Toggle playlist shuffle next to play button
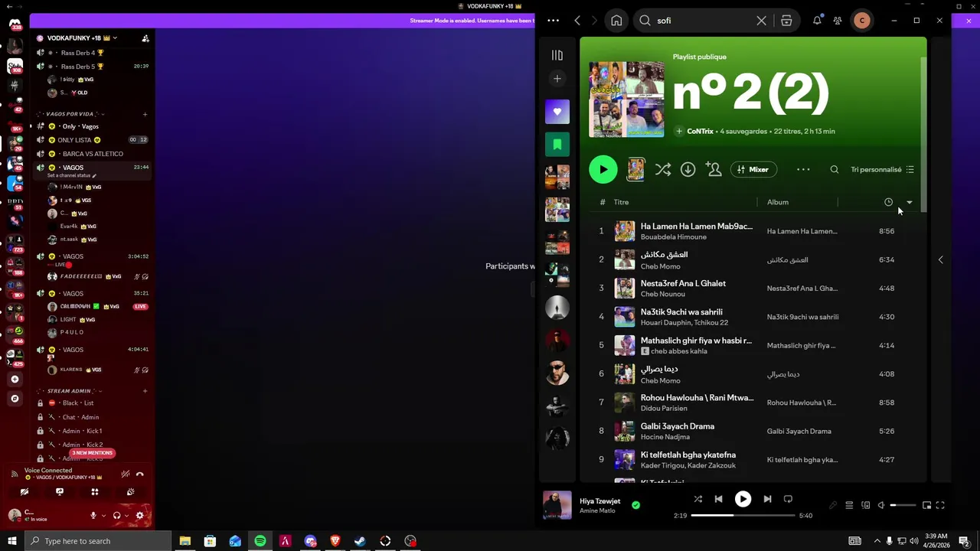 663,170
